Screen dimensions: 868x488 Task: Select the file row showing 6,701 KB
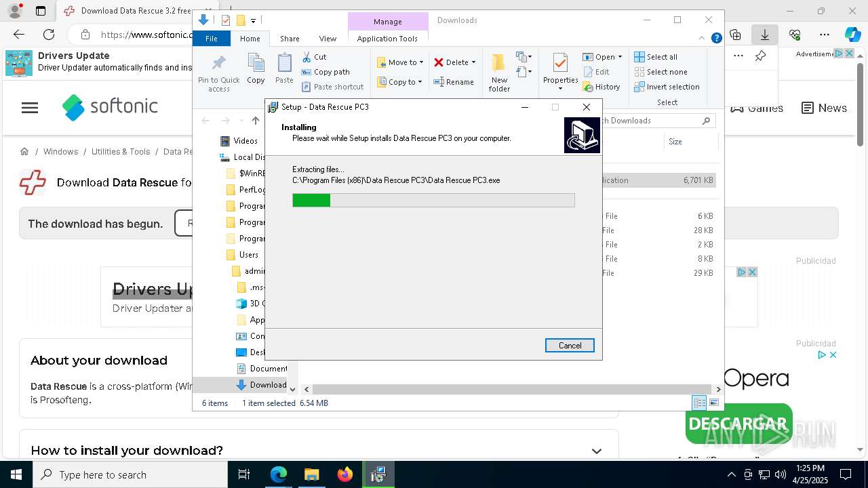(x=658, y=180)
